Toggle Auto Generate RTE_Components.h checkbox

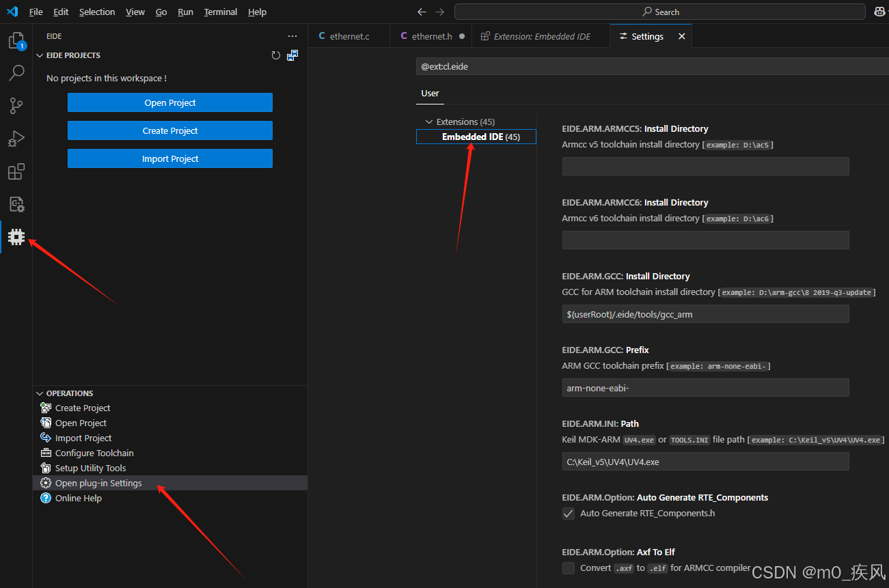coord(569,514)
